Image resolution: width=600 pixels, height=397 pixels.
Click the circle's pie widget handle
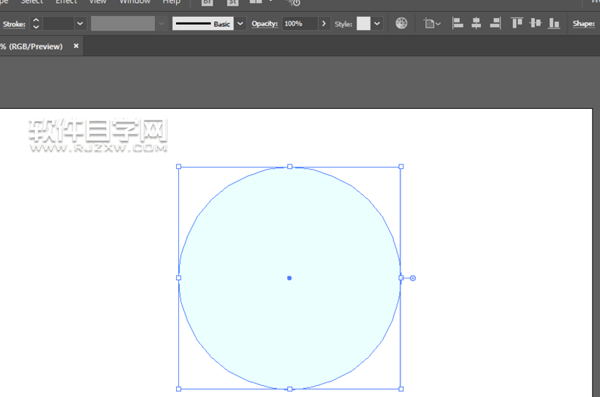click(x=412, y=278)
